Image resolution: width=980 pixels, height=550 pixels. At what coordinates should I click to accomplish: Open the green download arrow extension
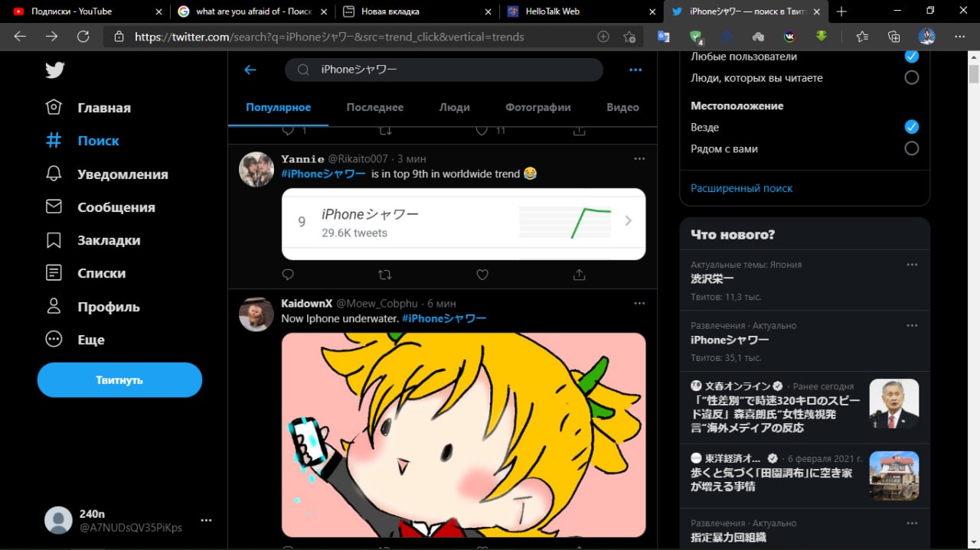[822, 37]
